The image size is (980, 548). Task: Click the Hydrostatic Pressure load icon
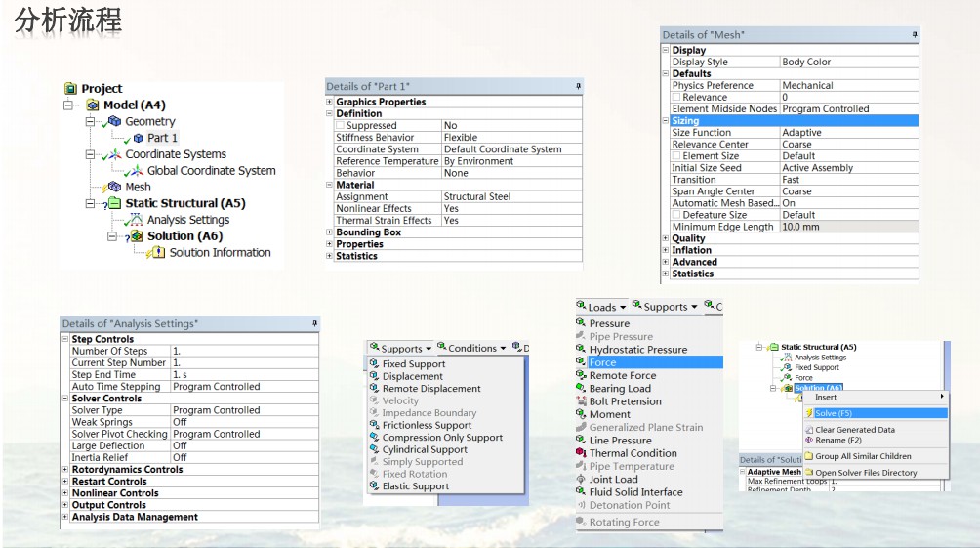(x=581, y=350)
